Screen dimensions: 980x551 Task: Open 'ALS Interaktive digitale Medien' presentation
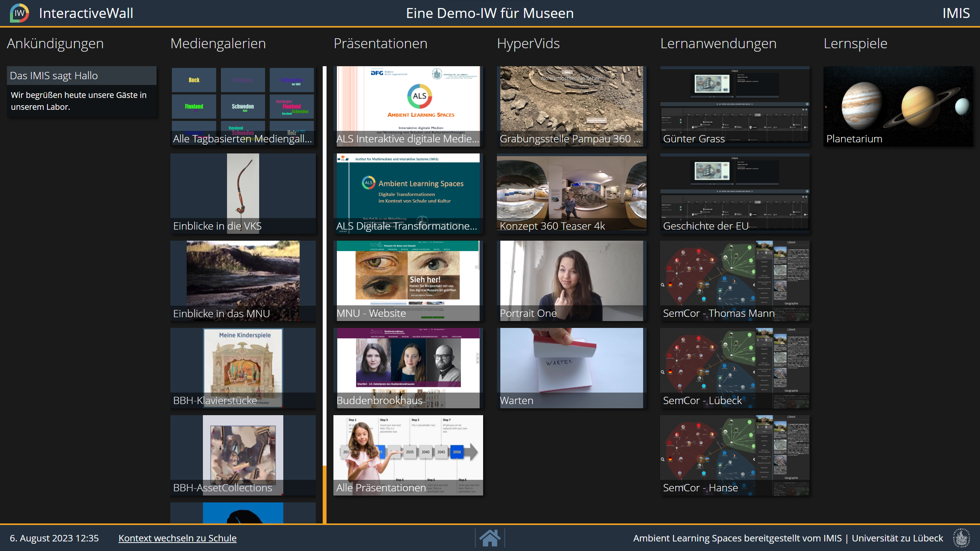pyautogui.click(x=408, y=106)
